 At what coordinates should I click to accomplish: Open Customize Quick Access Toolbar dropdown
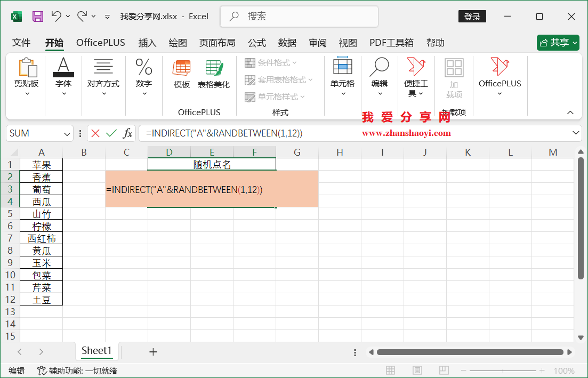107,17
